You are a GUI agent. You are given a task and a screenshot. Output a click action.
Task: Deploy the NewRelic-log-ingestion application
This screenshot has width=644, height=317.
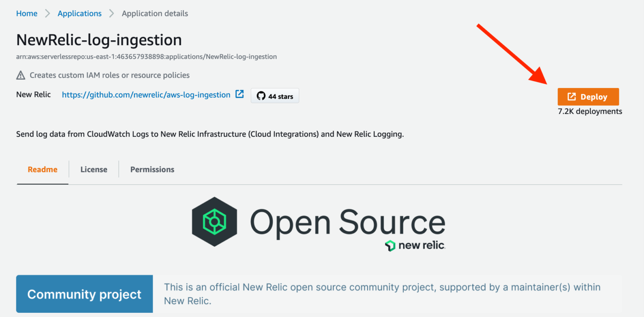coord(588,96)
